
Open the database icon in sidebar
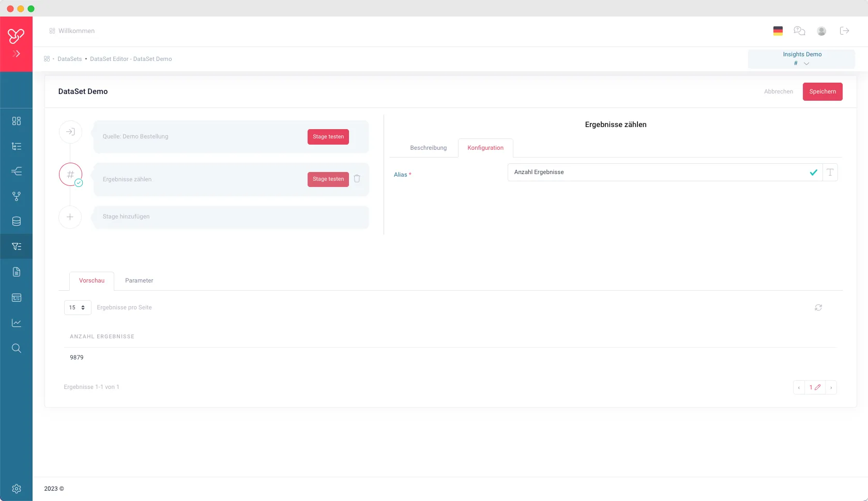coord(17,222)
